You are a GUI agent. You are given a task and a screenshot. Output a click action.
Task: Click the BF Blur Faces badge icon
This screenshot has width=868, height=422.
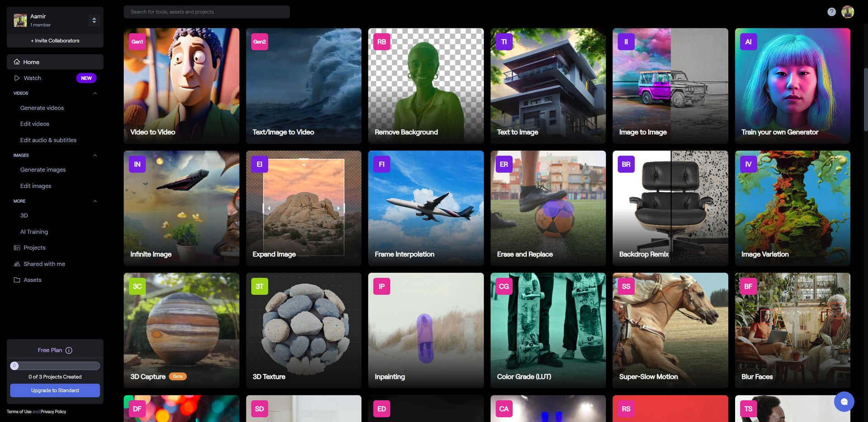coord(748,286)
